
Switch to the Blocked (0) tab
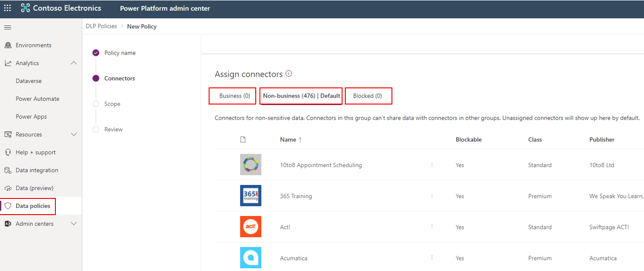click(367, 96)
